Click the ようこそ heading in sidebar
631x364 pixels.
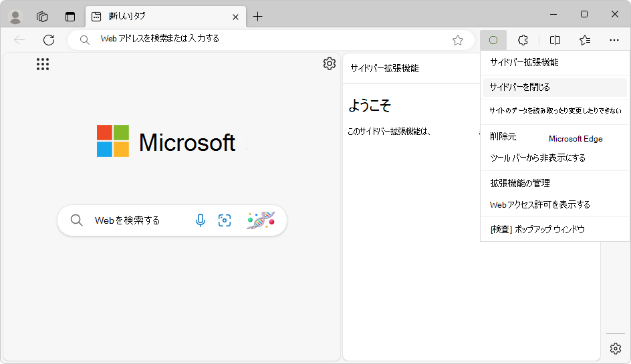coord(370,106)
